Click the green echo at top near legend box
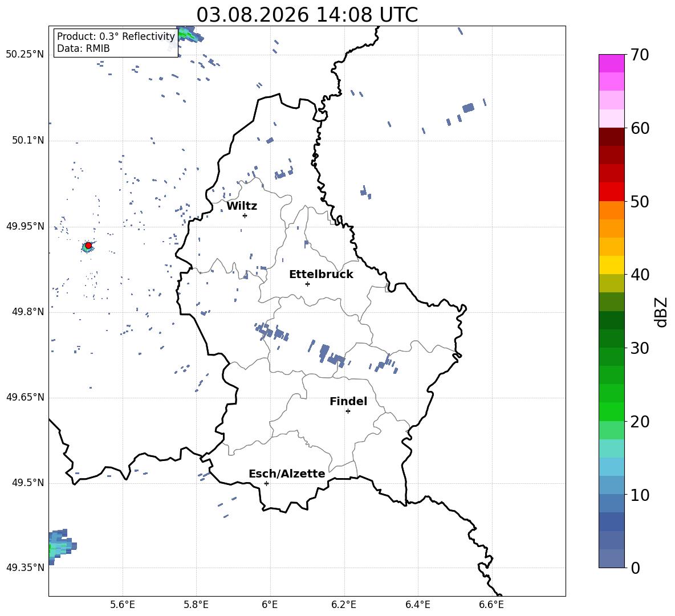The height and width of the screenshot is (616, 675). coord(189,34)
